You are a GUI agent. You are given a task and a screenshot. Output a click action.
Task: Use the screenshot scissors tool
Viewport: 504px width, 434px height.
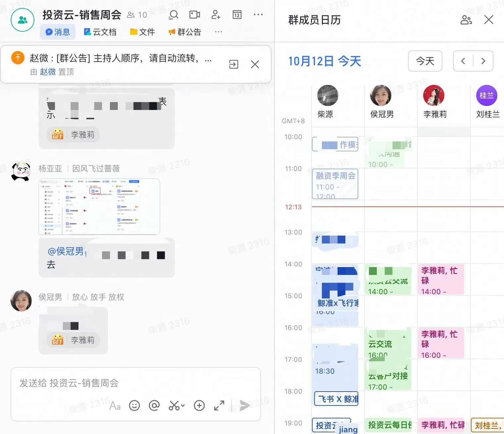175,406
